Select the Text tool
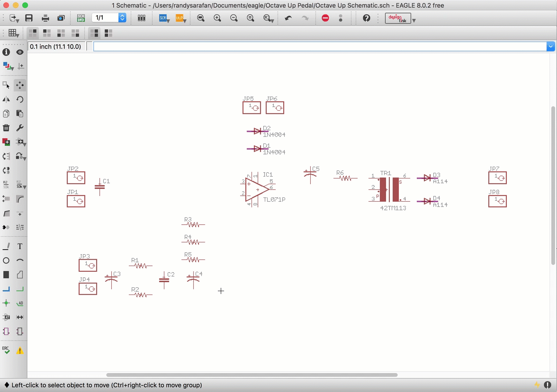 pyautogui.click(x=20, y=246)
